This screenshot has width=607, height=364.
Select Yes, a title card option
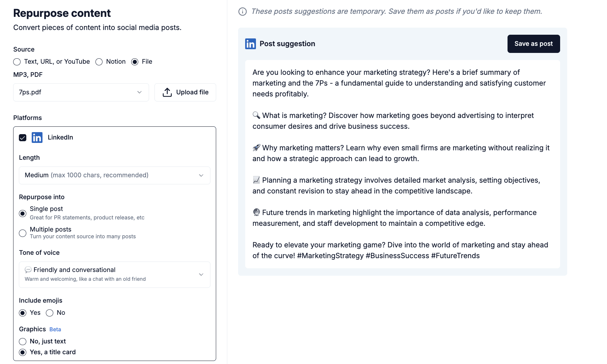coord(23,352)
